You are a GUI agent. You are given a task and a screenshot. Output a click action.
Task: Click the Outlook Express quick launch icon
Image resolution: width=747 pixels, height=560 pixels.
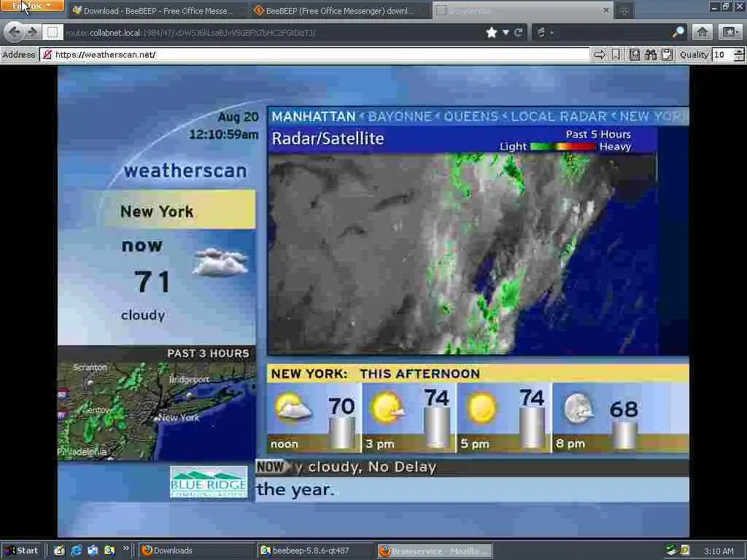tap(93, 551)
